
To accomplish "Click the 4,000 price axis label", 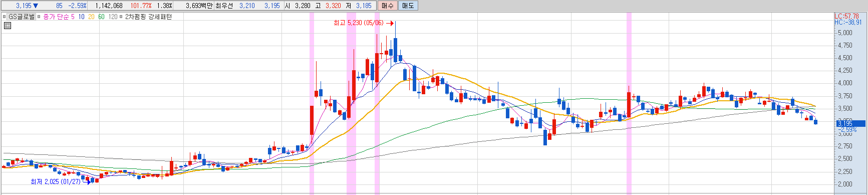I will [845, 83].
